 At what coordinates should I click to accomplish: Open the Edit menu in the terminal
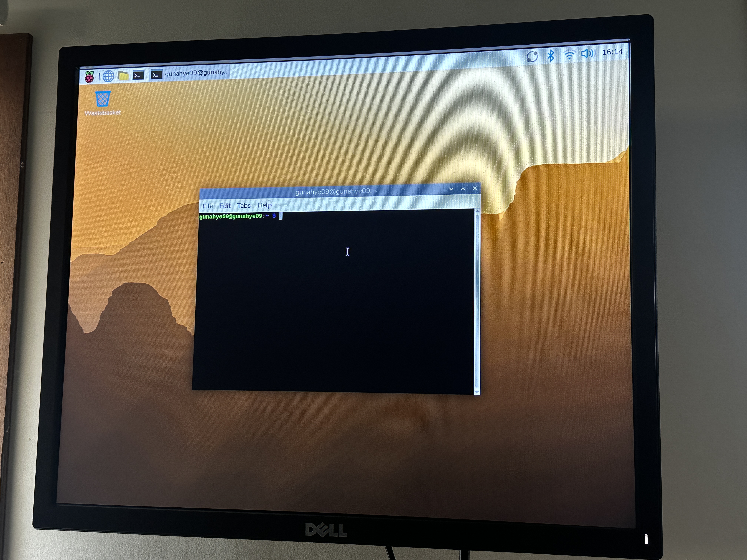pos(225,206)
